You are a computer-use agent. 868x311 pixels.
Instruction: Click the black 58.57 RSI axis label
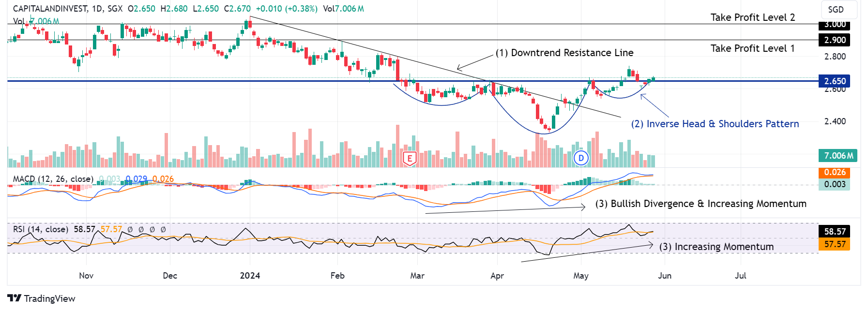click(x=835, y=232)
